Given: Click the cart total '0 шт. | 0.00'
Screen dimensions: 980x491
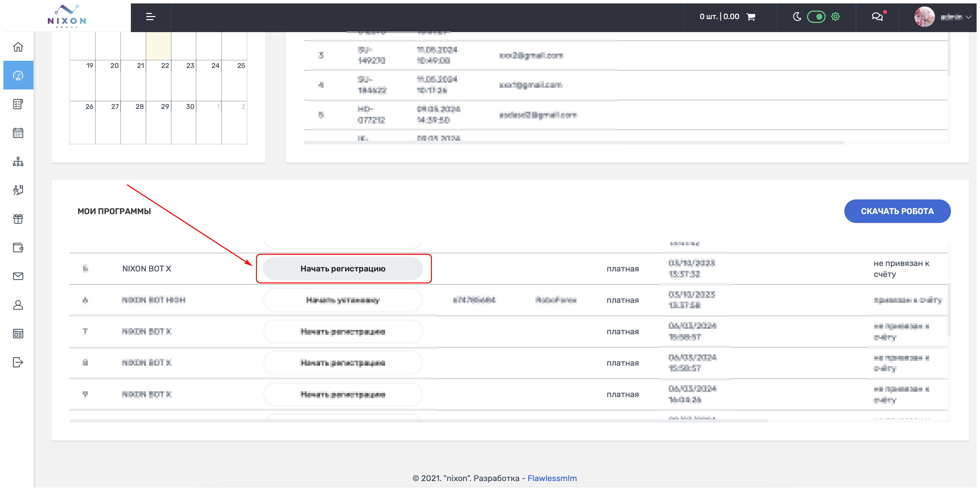Looking at the screenshot, I should click(x=719, y=17).
